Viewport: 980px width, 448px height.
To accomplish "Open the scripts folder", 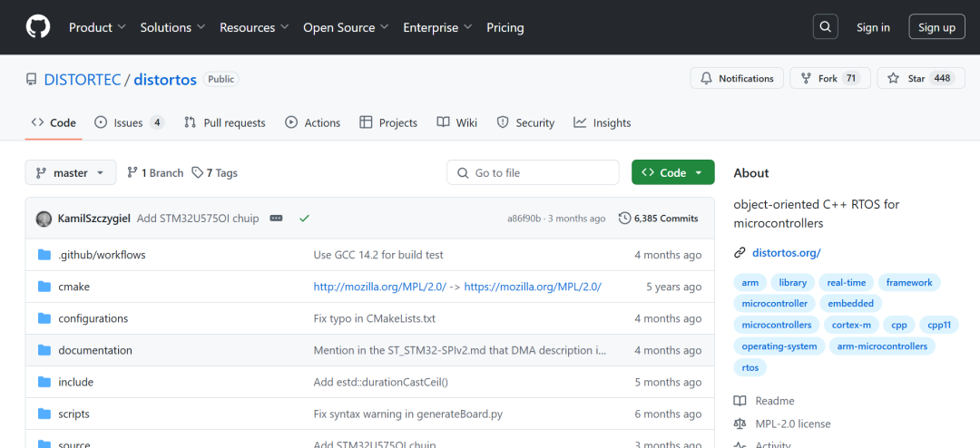I will pyautogui.click(x=73, y=414).
